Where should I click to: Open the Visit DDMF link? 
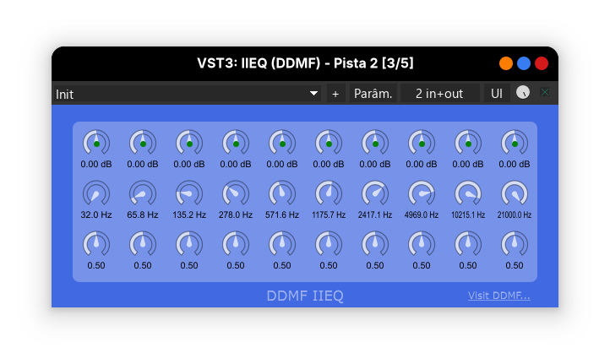(x=499, y=296)
